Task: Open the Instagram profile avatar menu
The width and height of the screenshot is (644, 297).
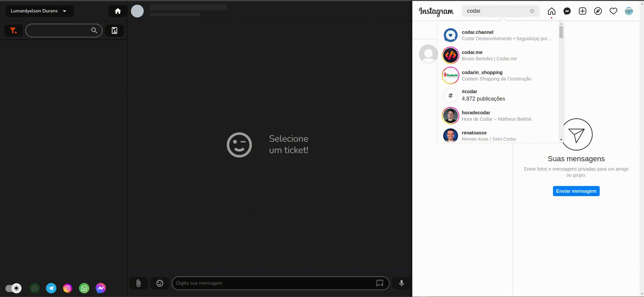Action: [x=629, y=11]
